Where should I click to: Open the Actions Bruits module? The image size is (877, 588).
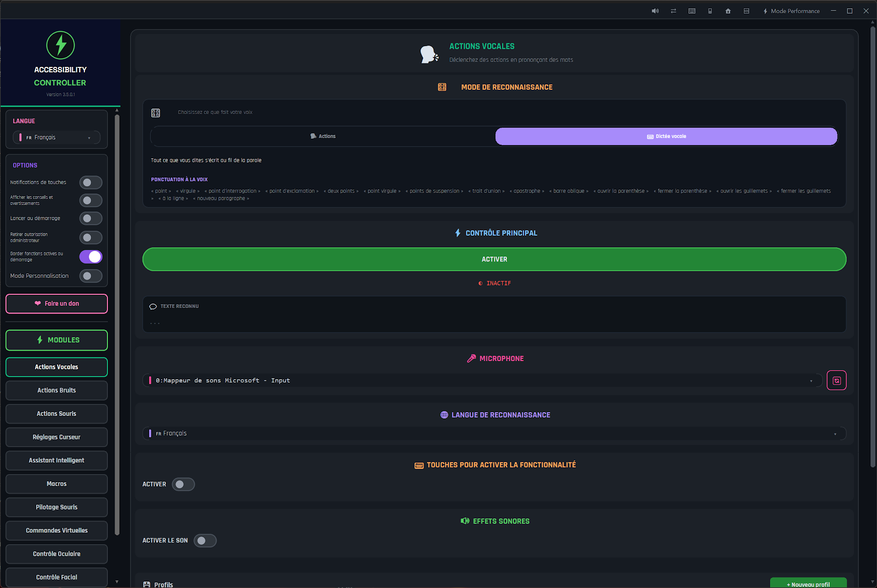tap(56, 391)
